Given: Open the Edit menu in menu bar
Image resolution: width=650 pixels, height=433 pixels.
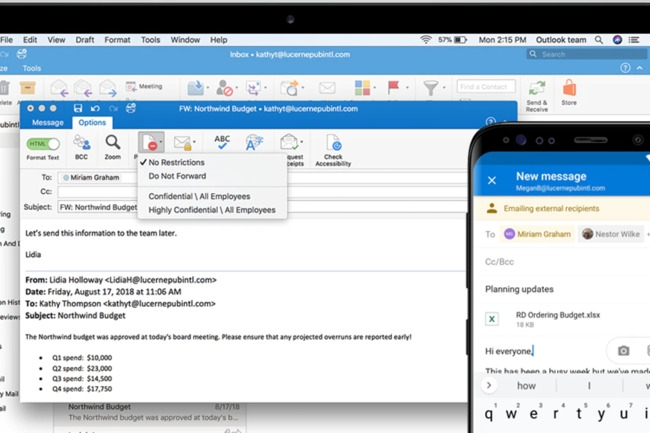Looking at the screenshot, I should (30, 40).
